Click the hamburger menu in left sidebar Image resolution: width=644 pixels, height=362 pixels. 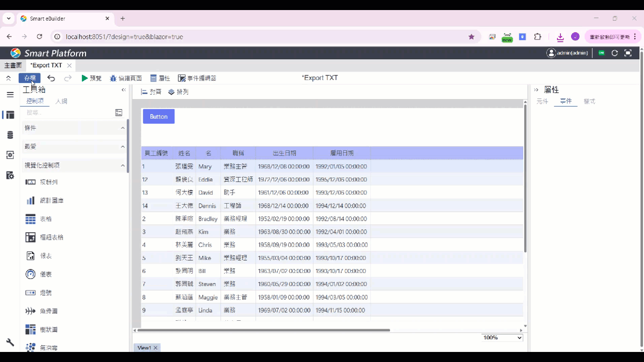coord(10,95)
